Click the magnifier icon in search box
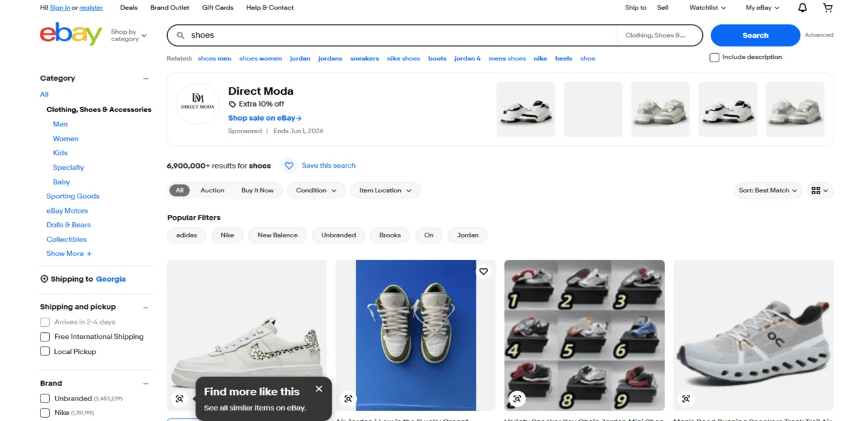868x421 pixels. [181, 35]
